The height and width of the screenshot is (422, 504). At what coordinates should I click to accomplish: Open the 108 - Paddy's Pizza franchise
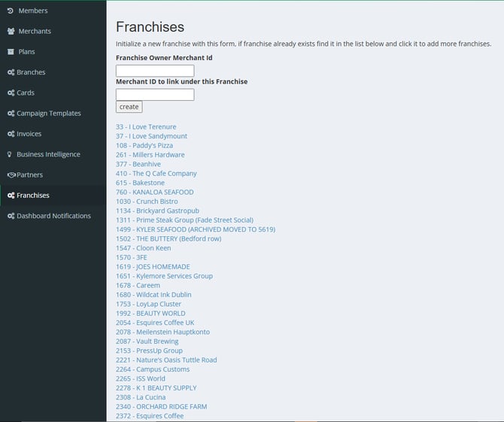[144, 145]
